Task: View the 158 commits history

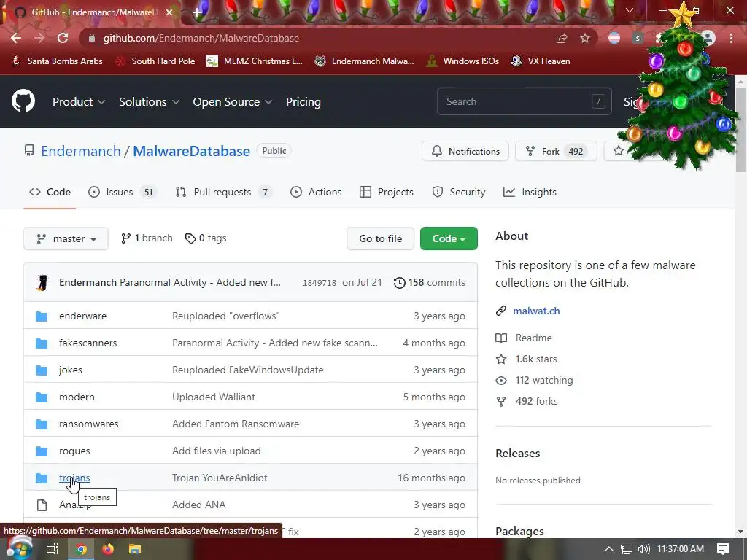Action: pyautogui.click(x=429, y=282)
